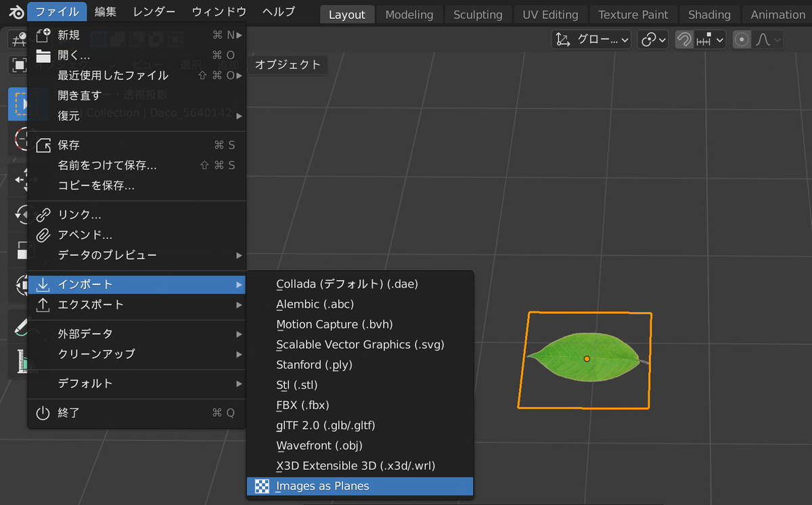Image resolution: width=812 pixels, height=505 pixels.
Task: Click the save disk icon beside 保存
Action: coord(43,145)
